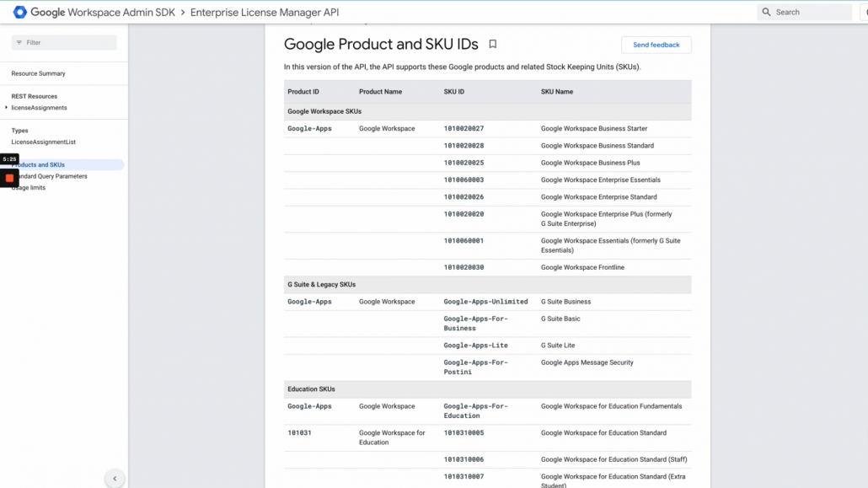This screenshot has height=488, width=868.
Task: Click the SKU ID column header
Action: 454,92
